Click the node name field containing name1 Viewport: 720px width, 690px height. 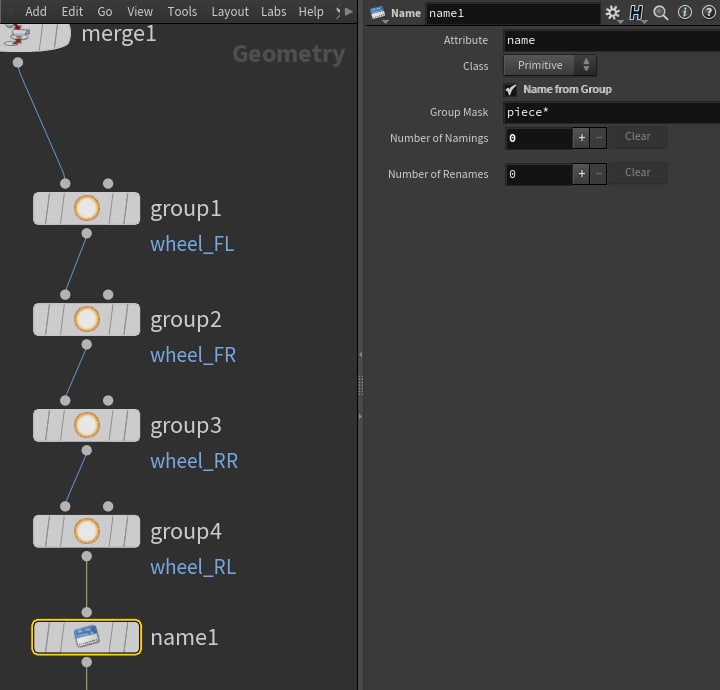(x=512, y=13)
